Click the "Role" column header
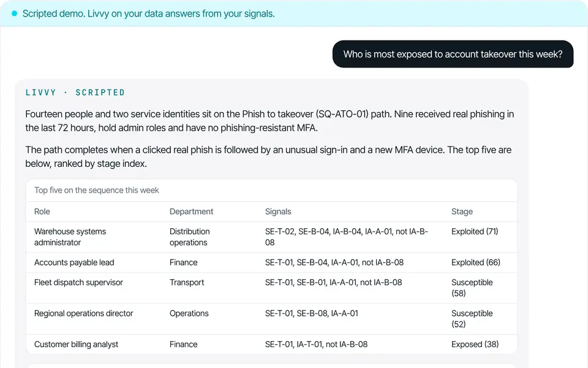The height and width of the screenshot is (368, 588). [42, 212]
